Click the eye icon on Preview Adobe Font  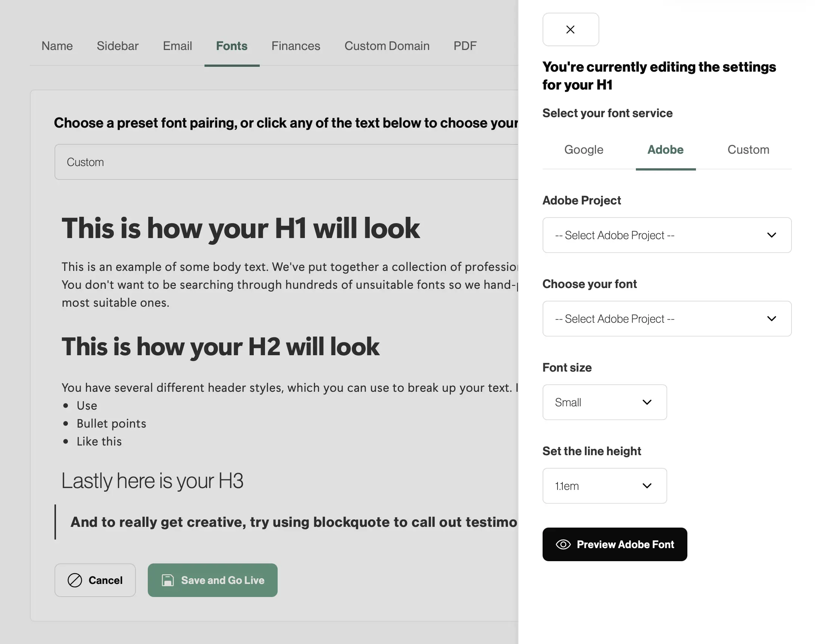point(563,544)
